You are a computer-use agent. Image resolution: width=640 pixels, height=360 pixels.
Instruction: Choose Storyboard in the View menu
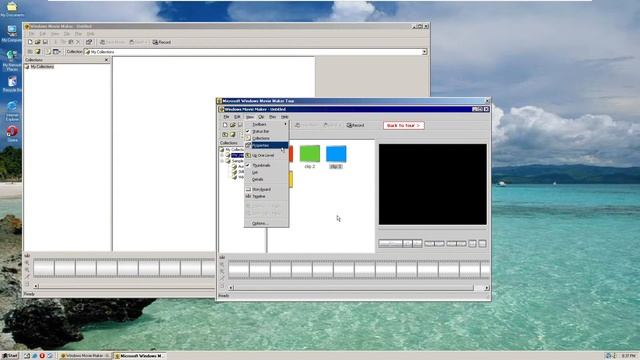(267, 189)
